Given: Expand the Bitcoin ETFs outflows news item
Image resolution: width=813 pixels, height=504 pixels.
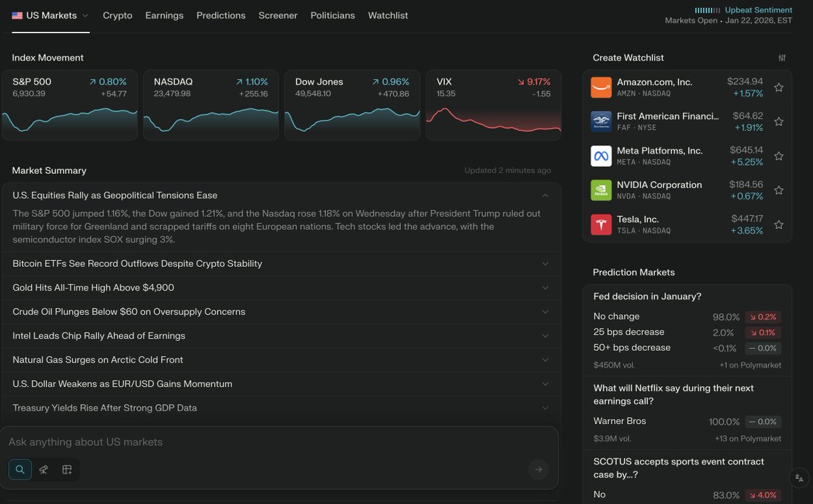Looking at the screenshot, I should pyautogui.click(x=545, y=264).
